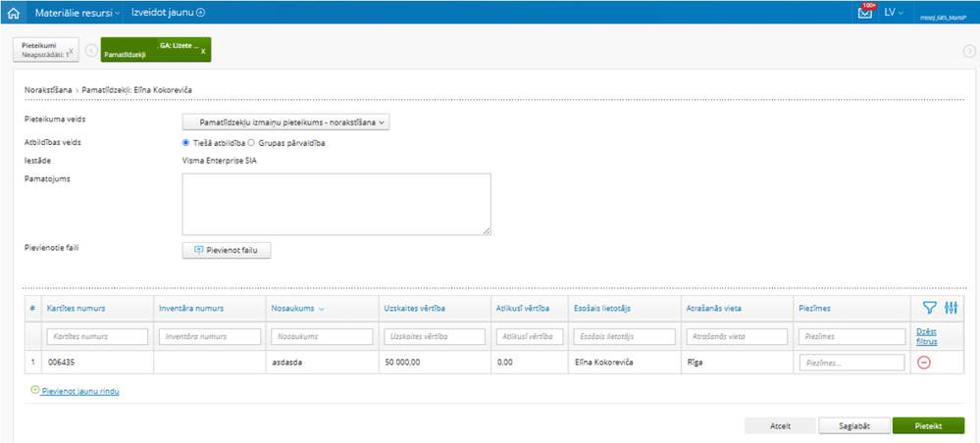Click the Inventāra numurs column header
This screenshot has width=980, height=443.
[x=191, y=308]
